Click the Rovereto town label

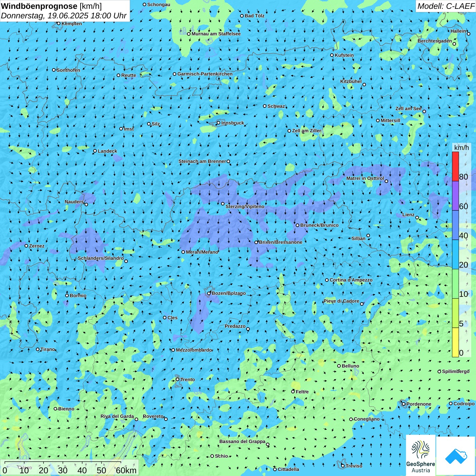pyautogui.click(x=153, y=416)
